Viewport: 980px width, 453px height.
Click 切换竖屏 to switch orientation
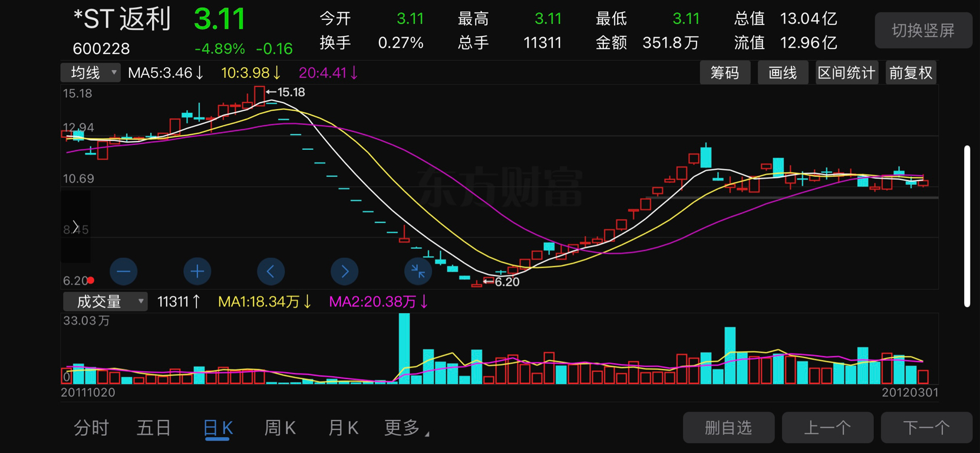[x=923, y=30]
